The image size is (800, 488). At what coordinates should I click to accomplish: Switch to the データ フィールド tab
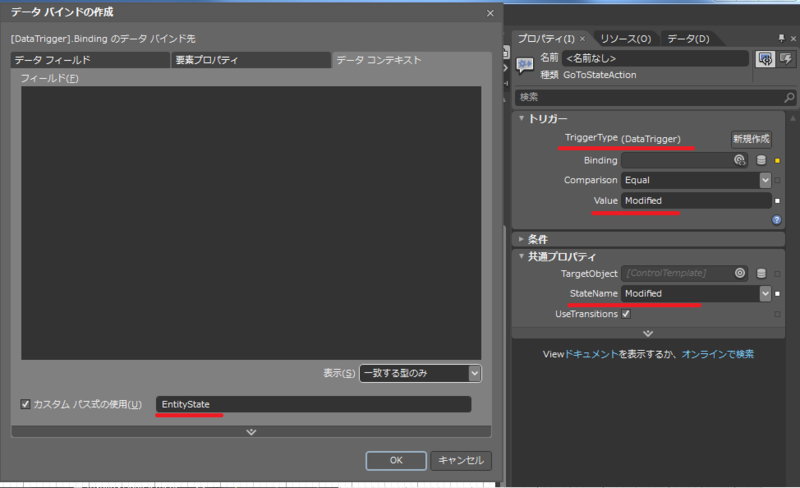90,60
